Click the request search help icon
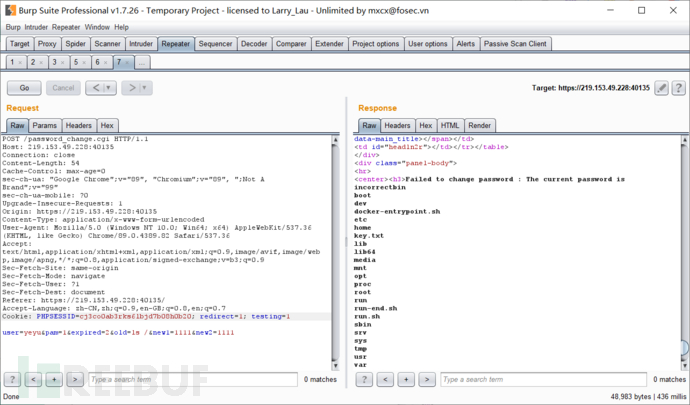This screenshot has width=690, height=405. 12,379
